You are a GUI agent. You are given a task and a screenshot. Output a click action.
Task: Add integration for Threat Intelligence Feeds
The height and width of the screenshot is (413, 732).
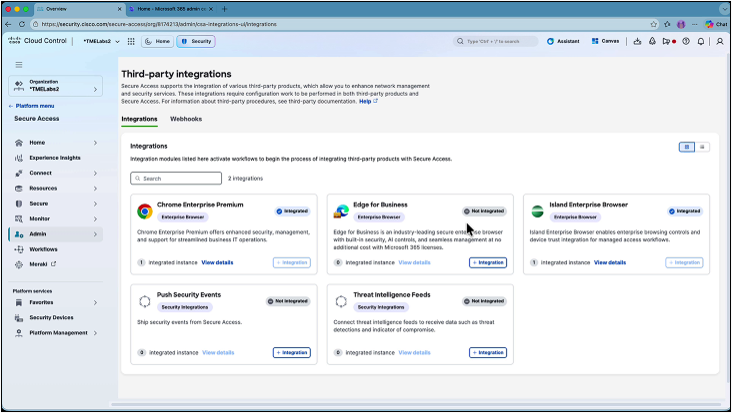click(488, 353)
